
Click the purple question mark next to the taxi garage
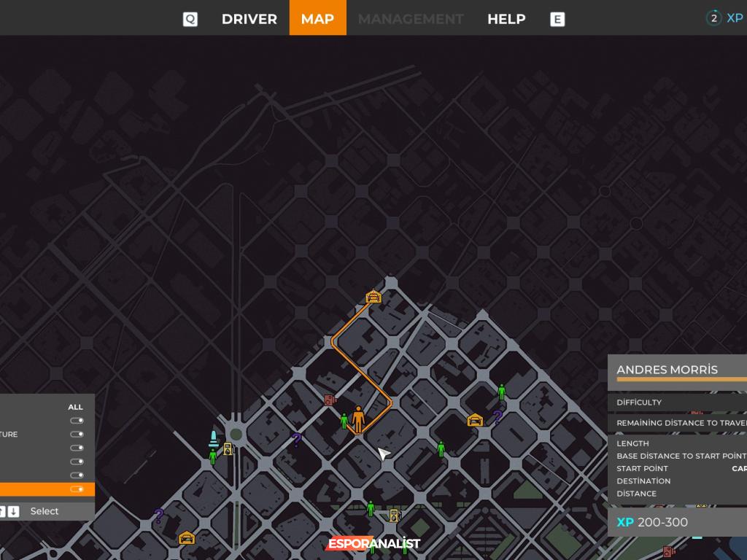pos(498,417)
